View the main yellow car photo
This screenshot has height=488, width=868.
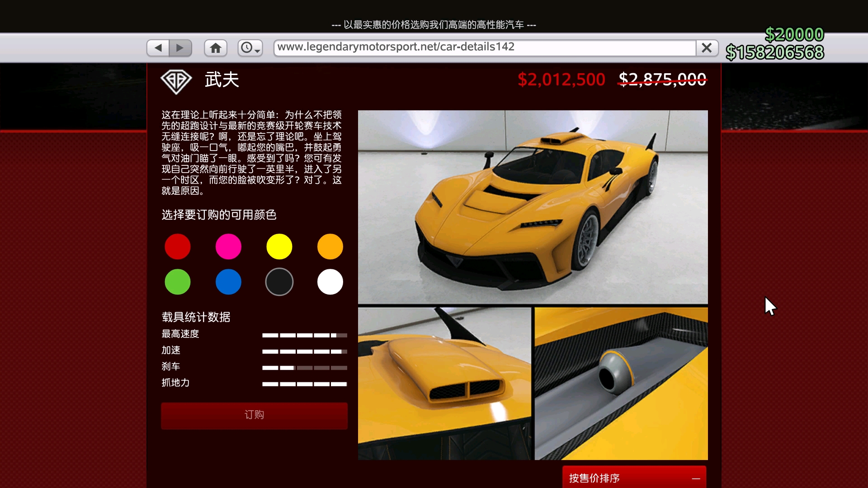(533, 207)
